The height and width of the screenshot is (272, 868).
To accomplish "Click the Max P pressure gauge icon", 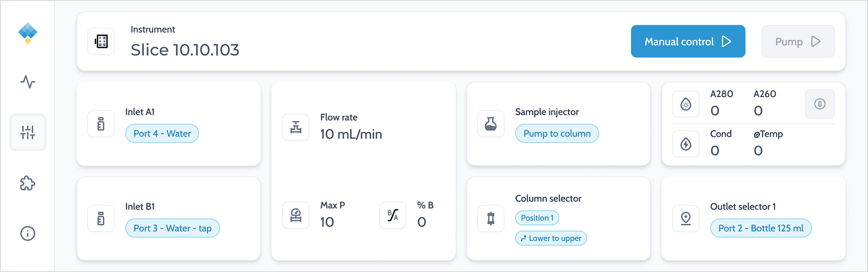I will coord(296,215).
